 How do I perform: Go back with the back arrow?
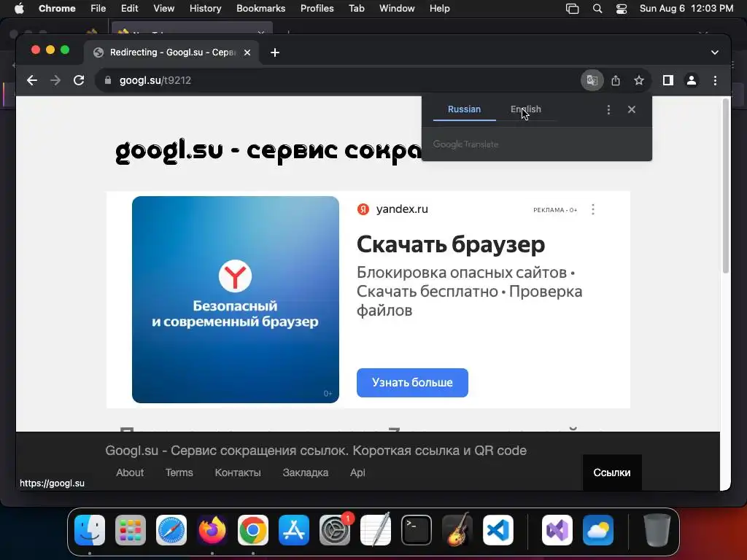click(x=32, y=80)
